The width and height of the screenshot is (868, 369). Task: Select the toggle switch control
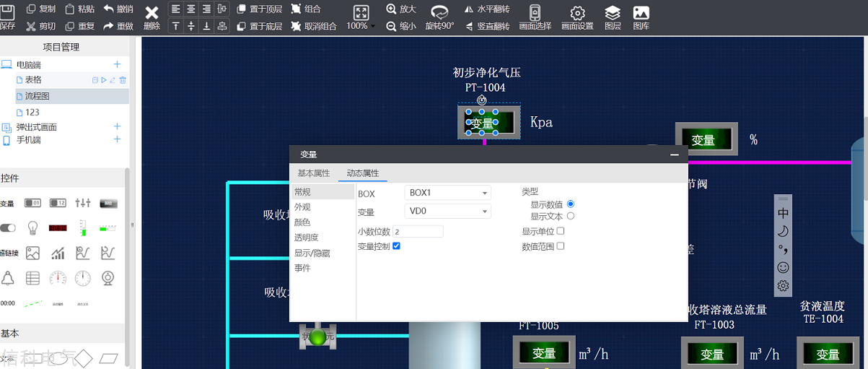pyautogui.click(x=8, y=228)
